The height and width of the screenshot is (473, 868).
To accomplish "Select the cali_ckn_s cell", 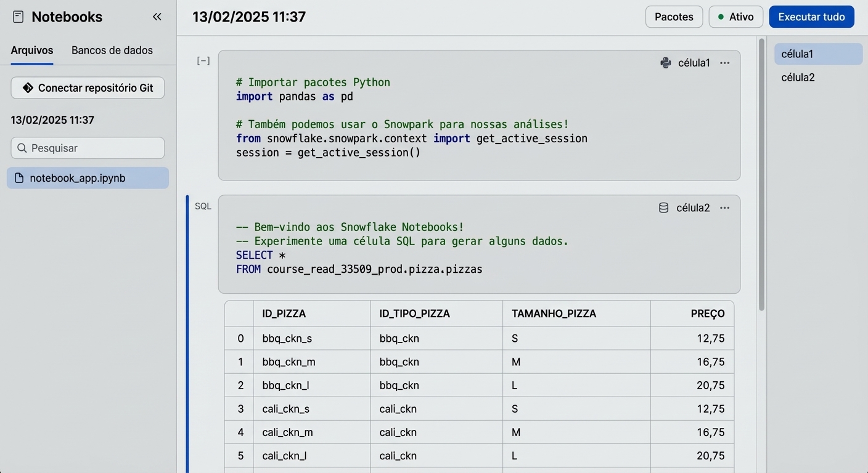I will tap(311, 408).
